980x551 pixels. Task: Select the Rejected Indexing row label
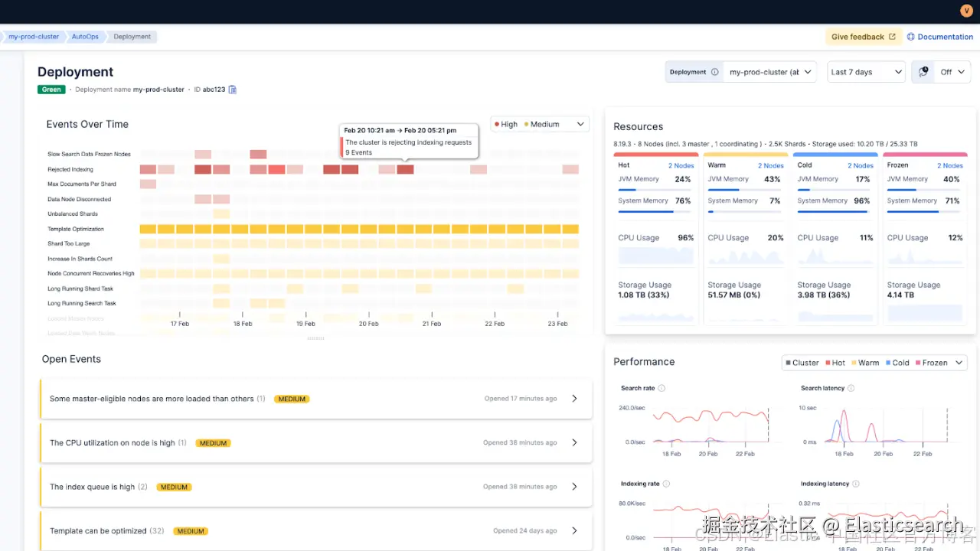tap(70, 169)
